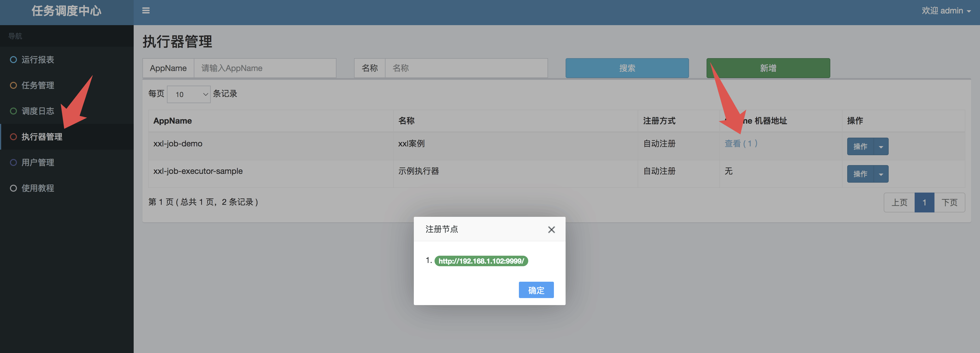The height and width of the screenshot is (353, 980).
Task: Click the AppName search input field
Action: (265, 68)
